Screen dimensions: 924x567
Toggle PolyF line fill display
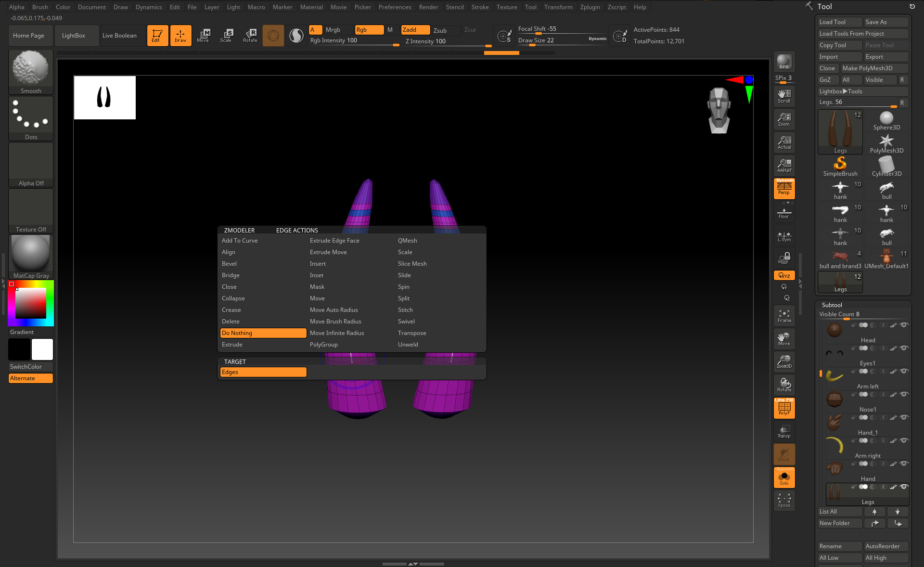pos(784,408)
